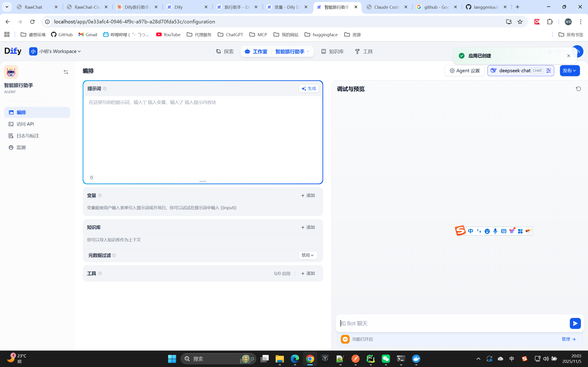Screen dimensions: 588x367
Task: Click the send message arrow button
Action: (575, 323)
